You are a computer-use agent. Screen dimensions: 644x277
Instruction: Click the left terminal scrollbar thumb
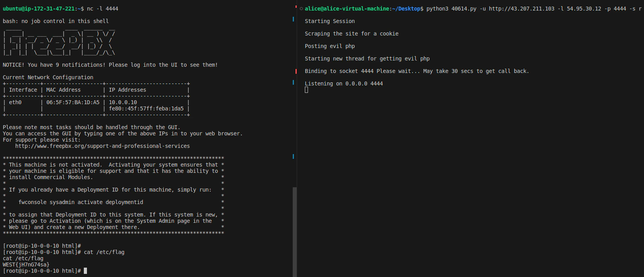point(295,232)
